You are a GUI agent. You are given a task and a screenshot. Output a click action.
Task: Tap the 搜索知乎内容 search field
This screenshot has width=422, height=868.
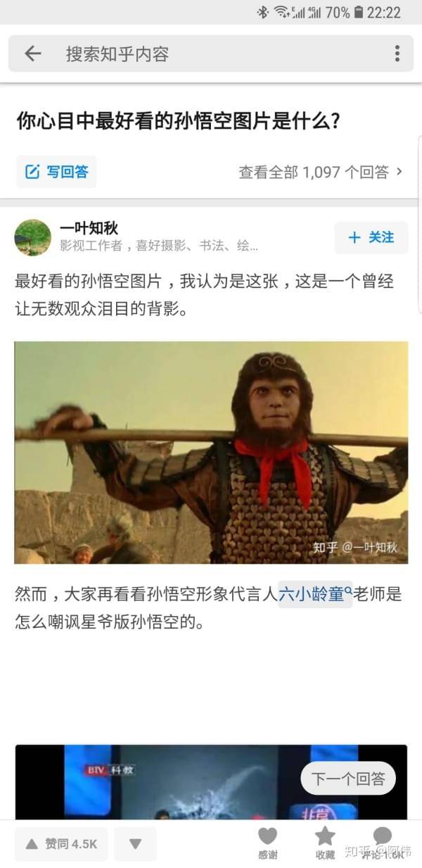coord(211,54)
